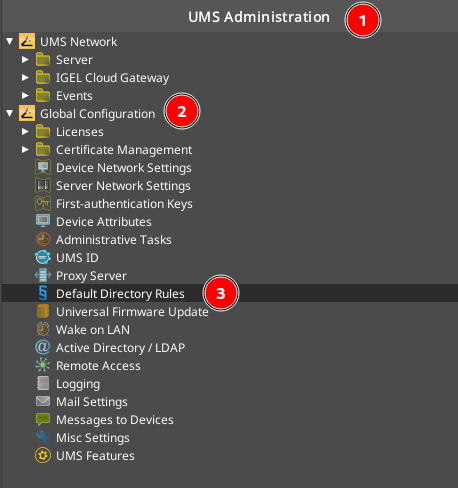The width and height of the screenshot is (458, 488).
Task: Open Device Attributes
Action: 104,222
